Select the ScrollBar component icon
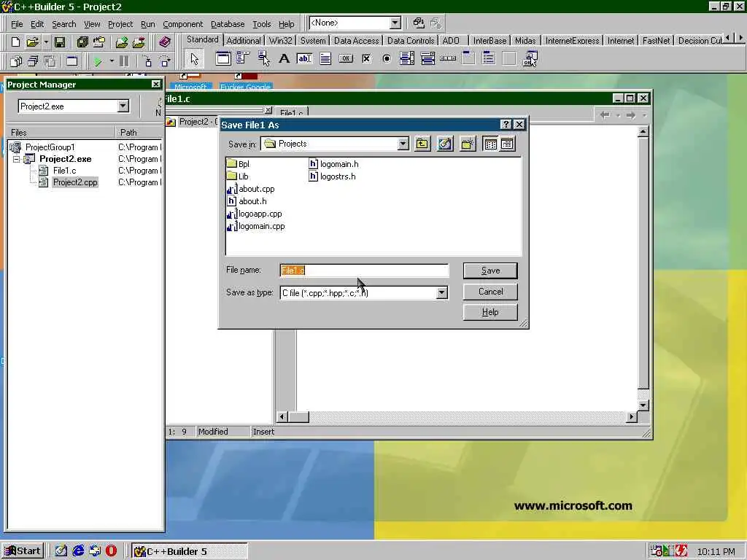The height and width of the screenshot is (560, 747). (x=448, y=58)
